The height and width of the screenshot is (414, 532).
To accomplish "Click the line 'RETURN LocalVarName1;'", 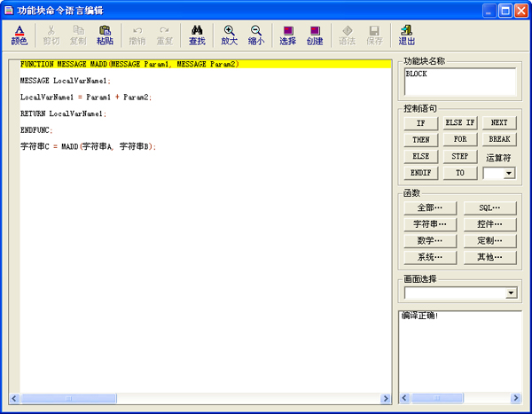I will click(63, 113).
